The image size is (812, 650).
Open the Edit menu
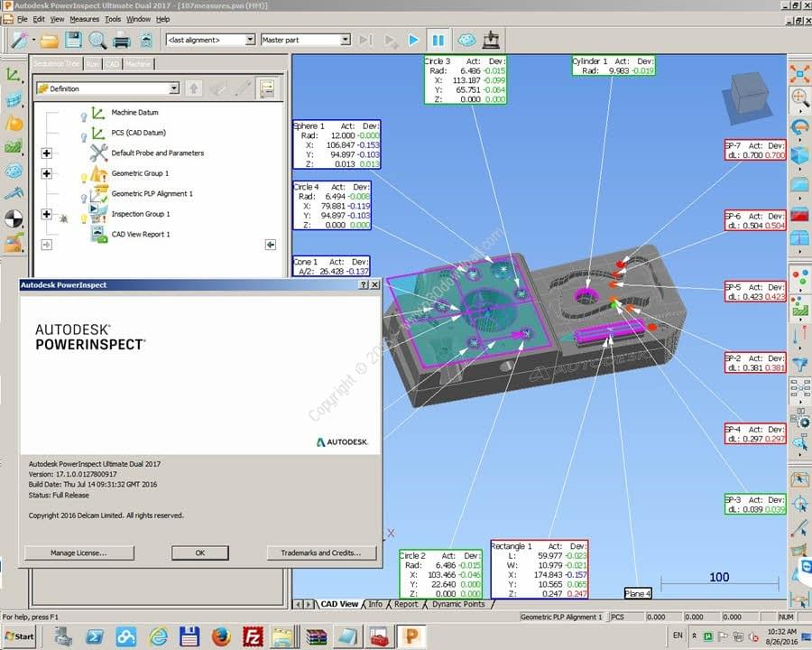[x=39, y=19]
